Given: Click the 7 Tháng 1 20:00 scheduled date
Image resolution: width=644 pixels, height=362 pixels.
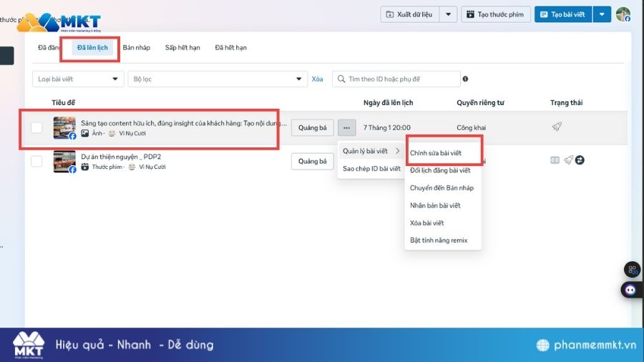Looking at the screenshot, I should click(386, 127).
